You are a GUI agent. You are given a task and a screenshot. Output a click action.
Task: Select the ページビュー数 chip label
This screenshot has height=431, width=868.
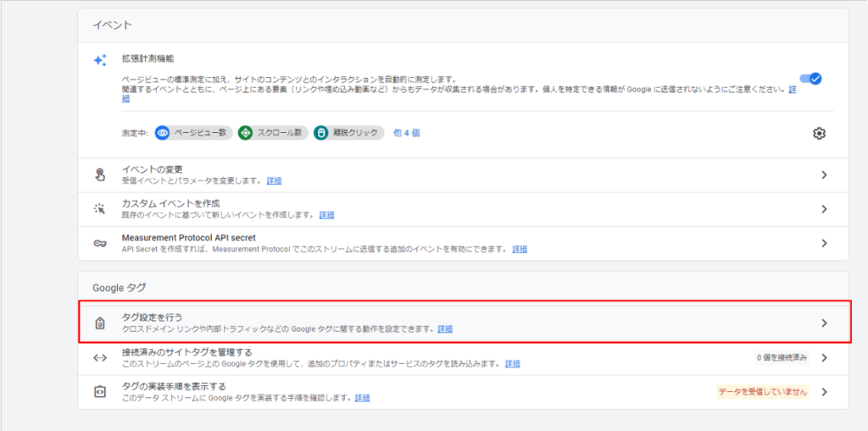tap(200, 133)
